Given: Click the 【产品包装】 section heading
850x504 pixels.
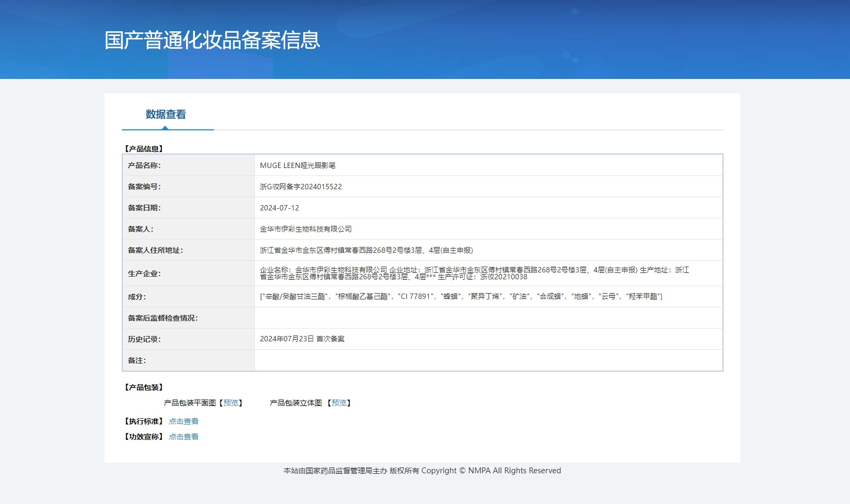Looking at the screenshot, I should pos(144,387).
